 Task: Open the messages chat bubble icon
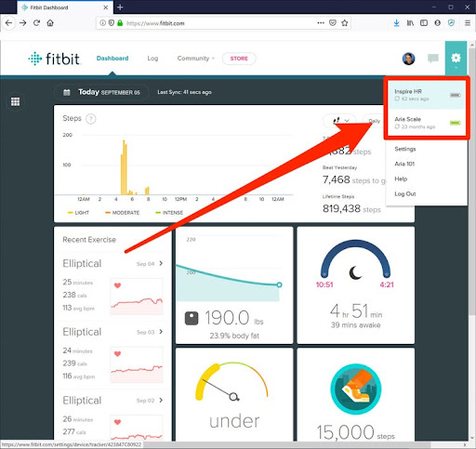(x=433, y=59)
